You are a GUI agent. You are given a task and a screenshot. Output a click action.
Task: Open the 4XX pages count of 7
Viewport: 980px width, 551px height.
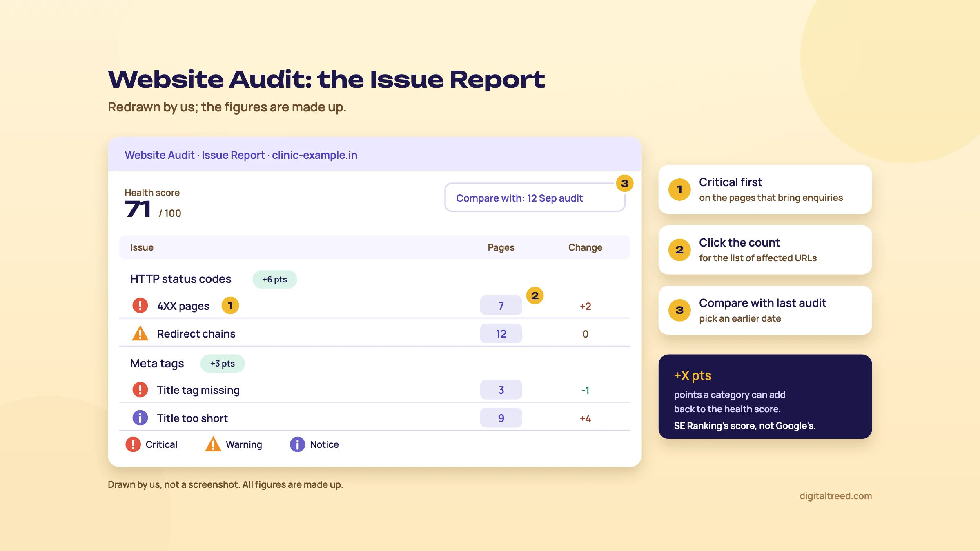click(x=501, y=306)
